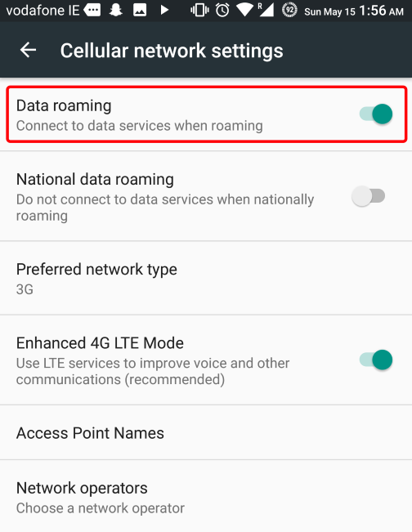This screenshot has width=412, height=532.
Task: Open Preferred network type selector
Action: pyautogui.click(x=206, y=278)
